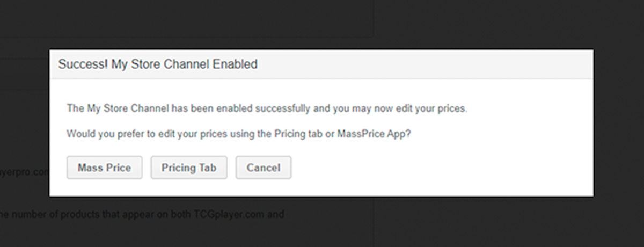Click the 'enabled successfully' message line

coord(267,108)
